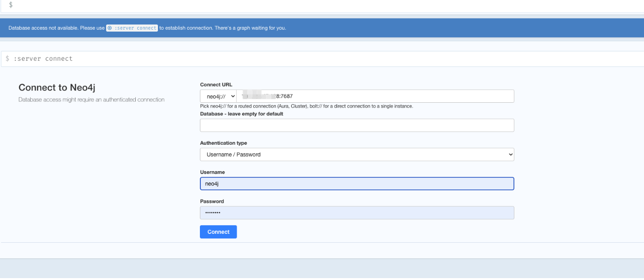Click the Database access not available message
This screenshot has height=280, width=644.
[x=56, y=28]
